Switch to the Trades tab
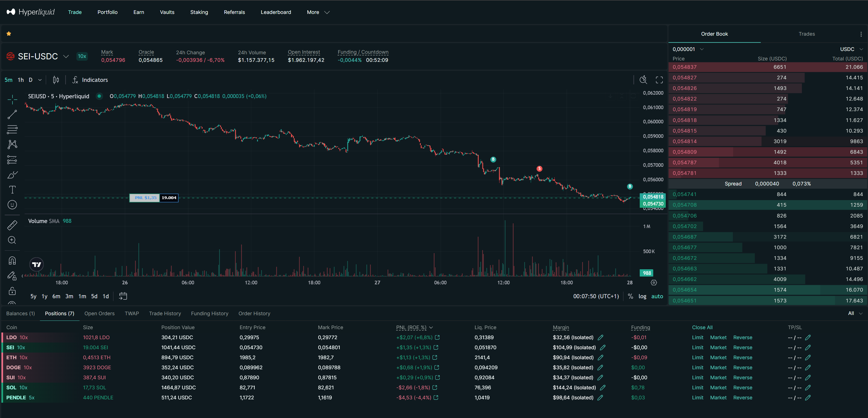 [806, 34]
